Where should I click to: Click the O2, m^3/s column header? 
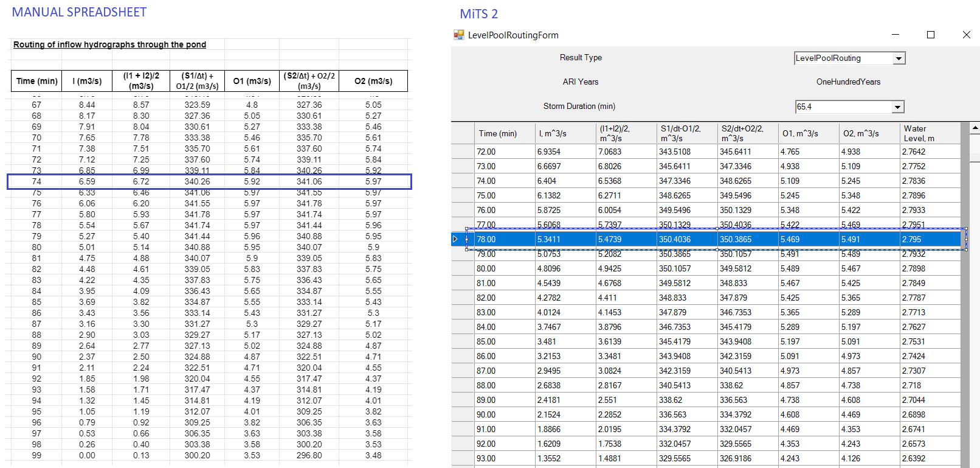coord(869,133)
